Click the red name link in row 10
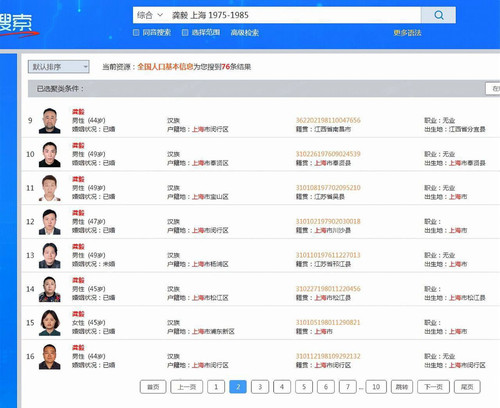 [x=78, y=145]
